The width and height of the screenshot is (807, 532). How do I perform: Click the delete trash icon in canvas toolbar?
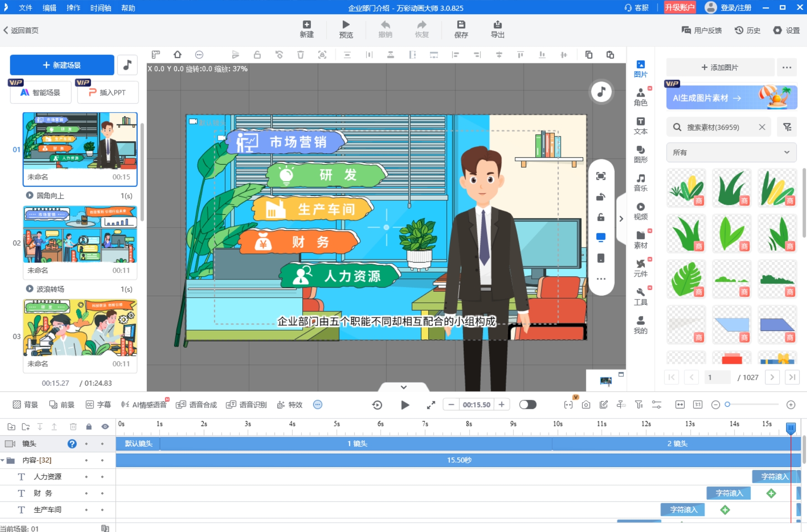(300, 55)
